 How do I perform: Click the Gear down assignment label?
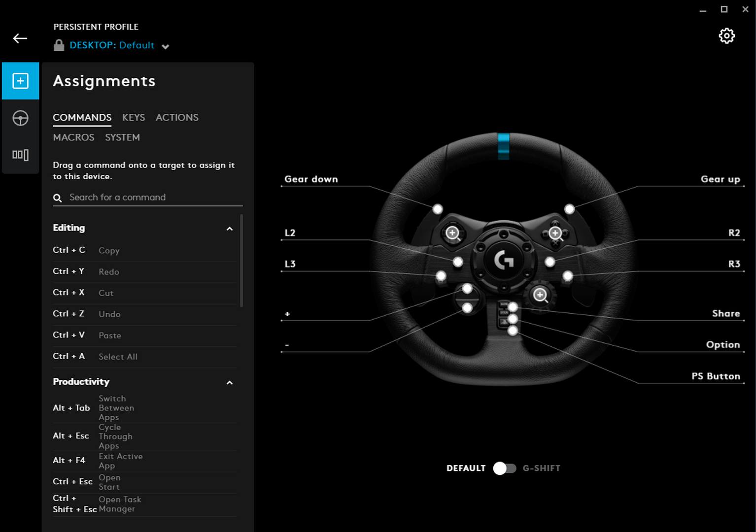click(311, 179)
